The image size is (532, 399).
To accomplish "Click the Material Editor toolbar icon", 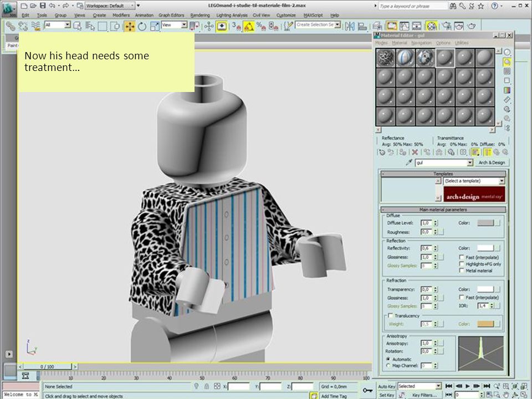I will 432,26.
